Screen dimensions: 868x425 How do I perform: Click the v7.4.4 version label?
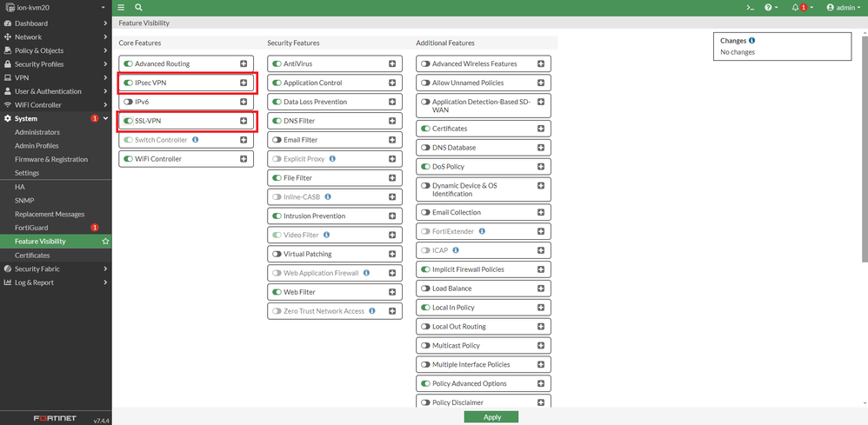tap(100, 420)
